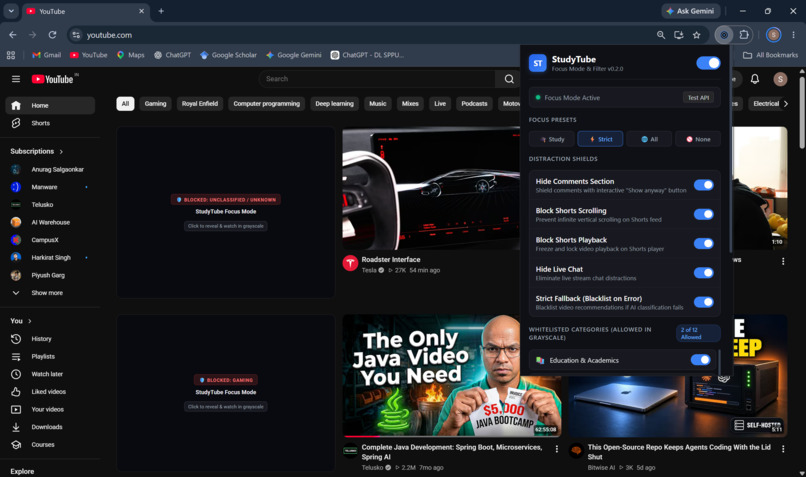Toggle Strict Fallback switch
The image size is (806, 477).
[x=704, y=302]
